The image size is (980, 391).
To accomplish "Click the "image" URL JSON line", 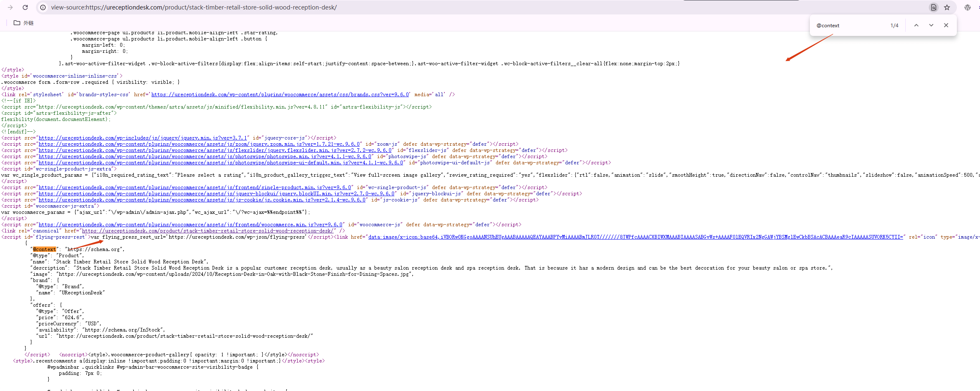I will 222,274.
